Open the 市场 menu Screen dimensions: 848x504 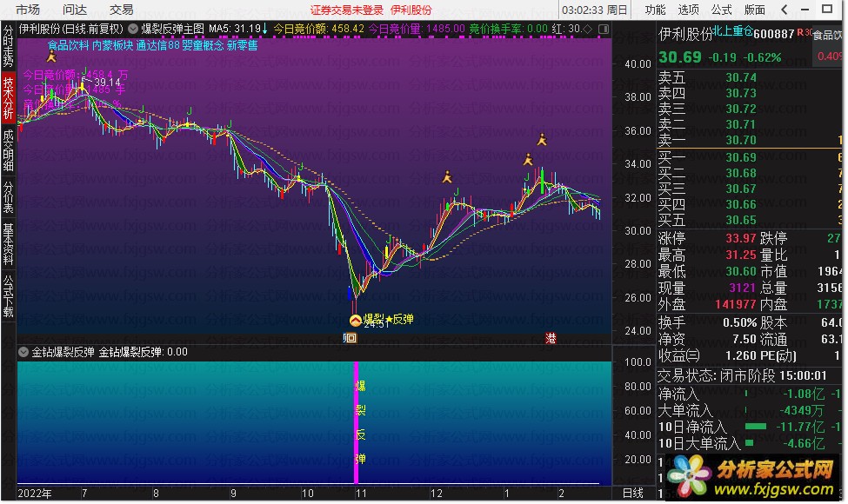tap(28, 10)
